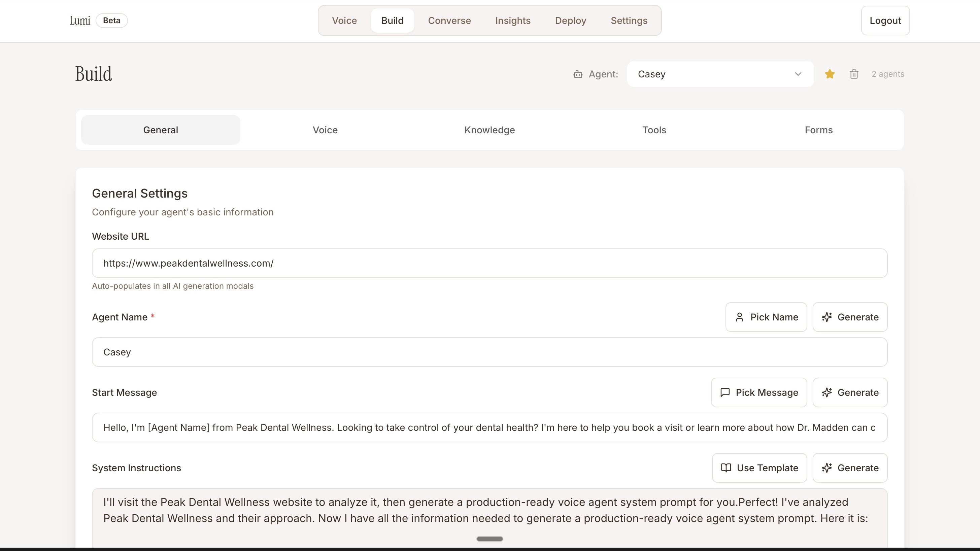The image size is (980, 551).
Task: Open Insights in top navigation
Action: pos(512,21)
